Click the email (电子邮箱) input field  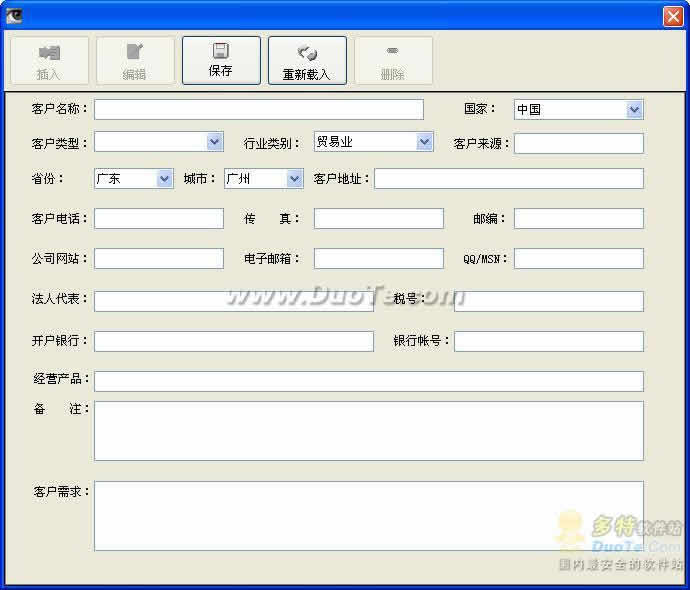click(378, 258)
